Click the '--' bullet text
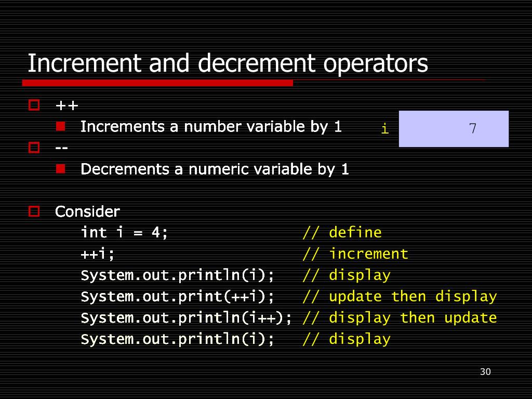Viewport: 532px width, 399px height. pyautogui.click(x=61, y=148)
